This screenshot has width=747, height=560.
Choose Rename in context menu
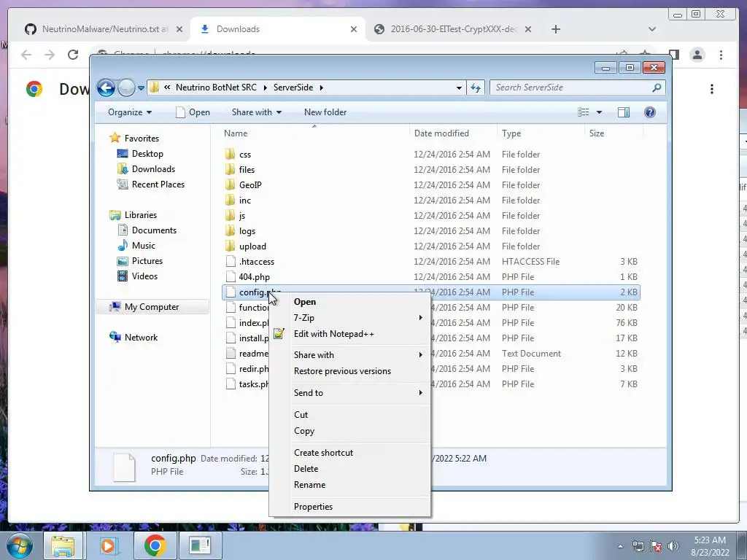coord(349,485)
